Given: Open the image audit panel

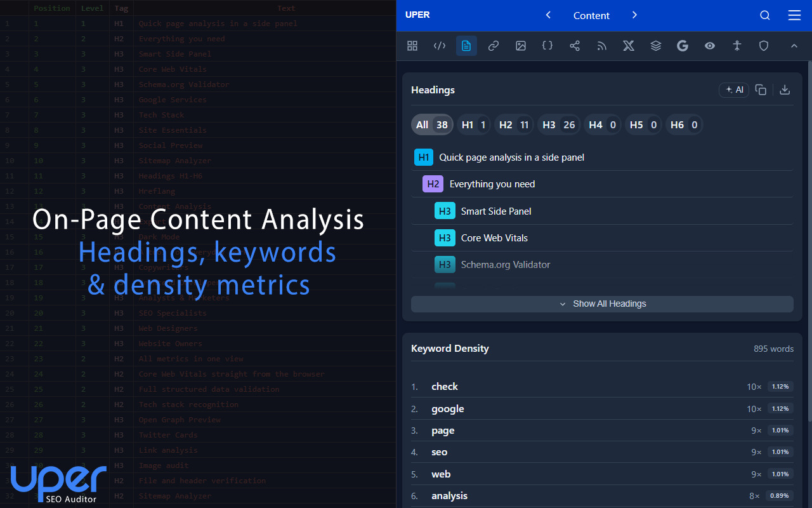Looking at the screenshot, I should (520, 46).
